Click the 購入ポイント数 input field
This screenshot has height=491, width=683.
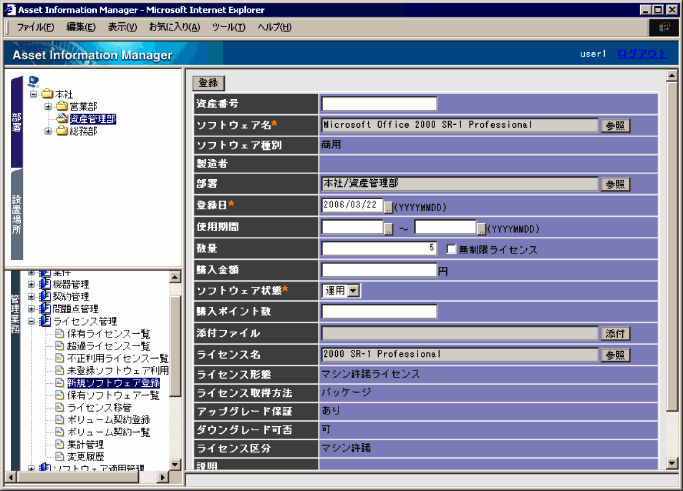[379, 311]
